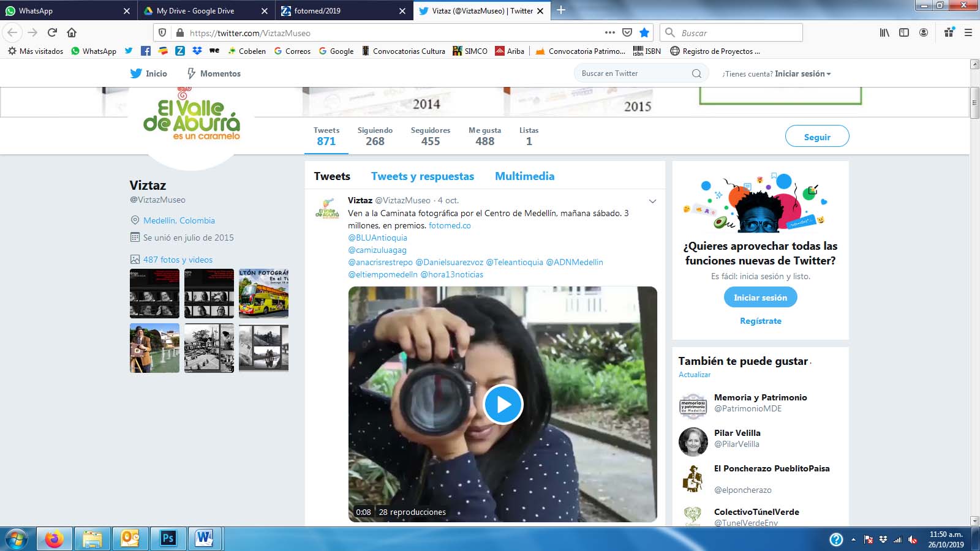Click the Firefox reload page icon
Viewport: 980px width, 551px height.
52,32
